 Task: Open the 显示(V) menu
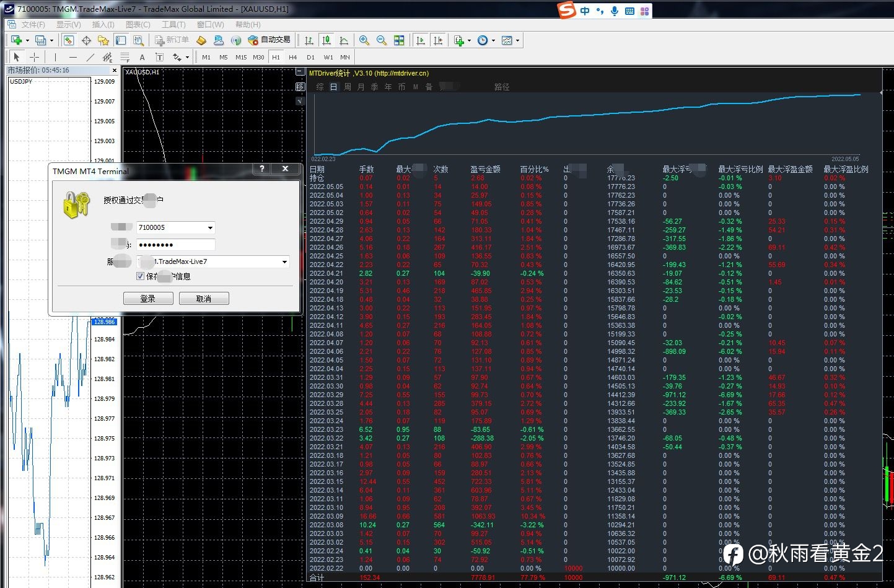[x=68, y=25]
